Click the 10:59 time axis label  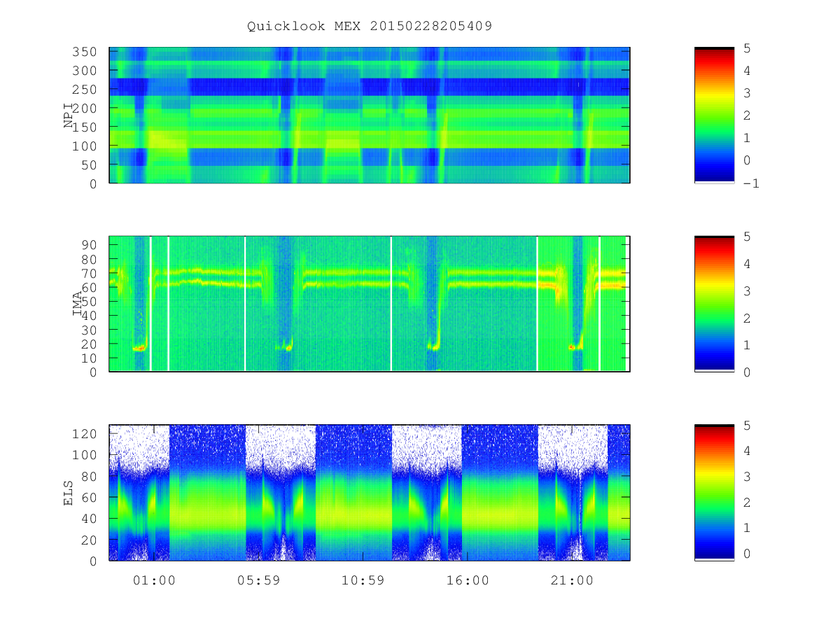(x=363, y=580)
